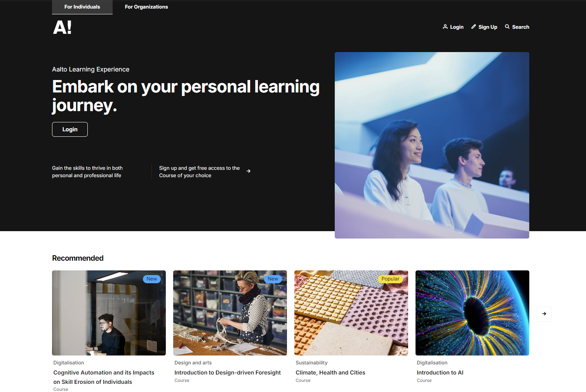This screenshot has height=392, width=586.
Task: Click the Popular badge on Climate card
Action: click(x=390, y=279)
